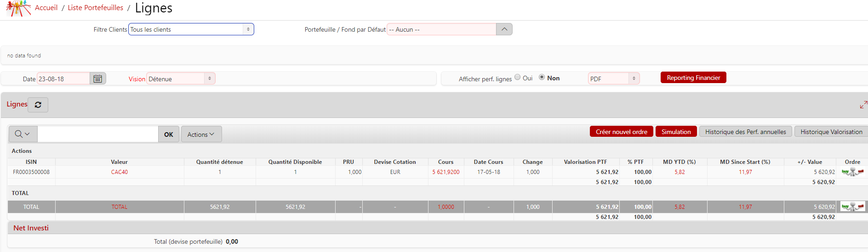The width and height of the screenshot is (868, 252).
Task: Select Oui for Afficher perf. lignes
Action: pyautogui.click(x=518, y=77)
